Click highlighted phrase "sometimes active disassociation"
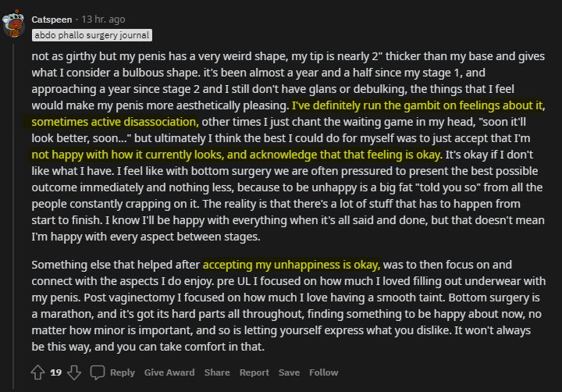The width and height of the screenshot is (562, 392). pos(115,122)
